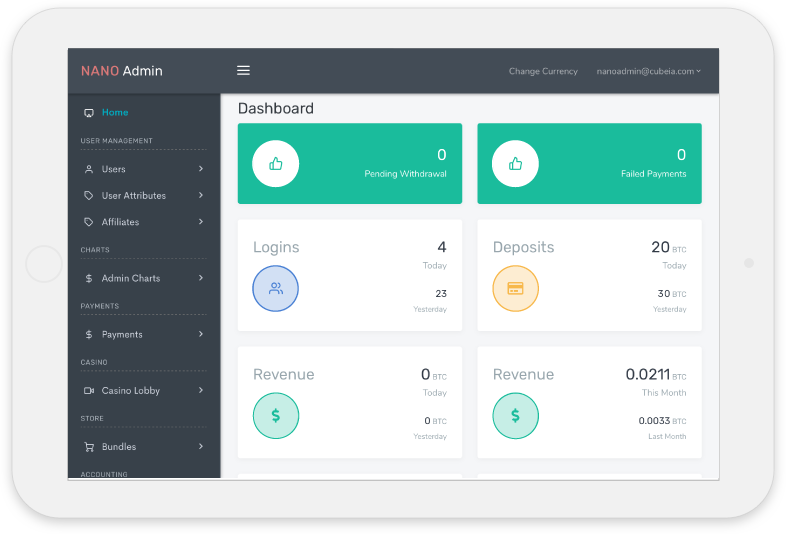
Task: Open the Home menu item
Action: 115,112
